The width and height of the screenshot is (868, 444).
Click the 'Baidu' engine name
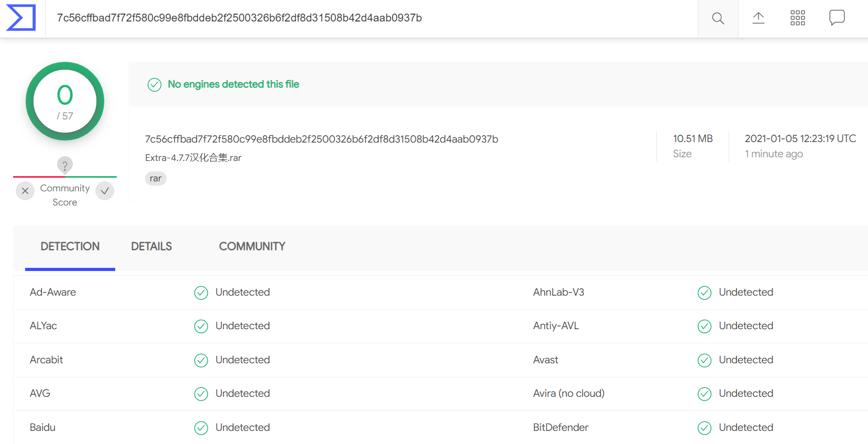click(42, 427)
